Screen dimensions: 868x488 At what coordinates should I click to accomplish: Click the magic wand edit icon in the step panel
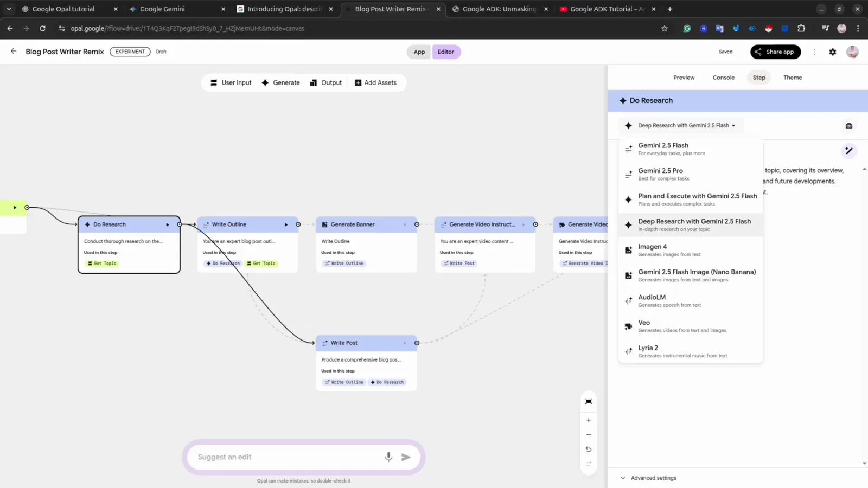tap(849, 151)
